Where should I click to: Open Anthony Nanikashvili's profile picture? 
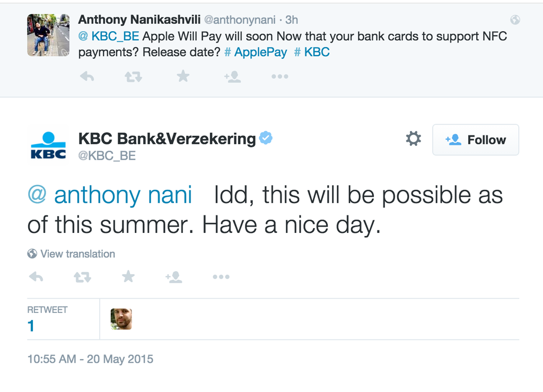48,35
